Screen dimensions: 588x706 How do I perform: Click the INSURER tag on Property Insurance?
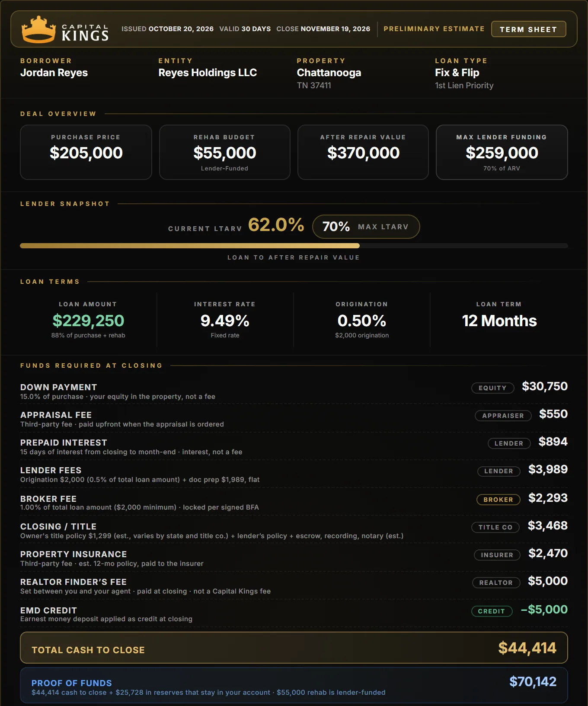click(x=497, y=555)
